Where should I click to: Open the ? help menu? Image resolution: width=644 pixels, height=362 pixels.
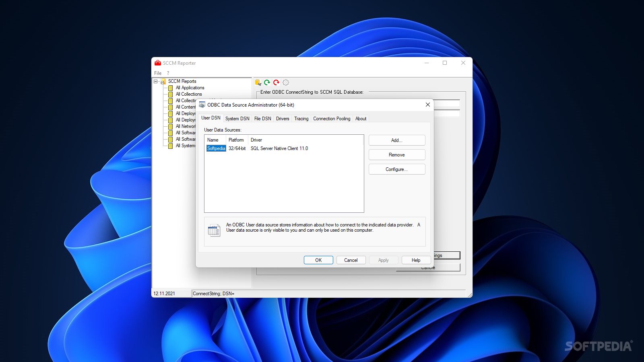[168, 73]
